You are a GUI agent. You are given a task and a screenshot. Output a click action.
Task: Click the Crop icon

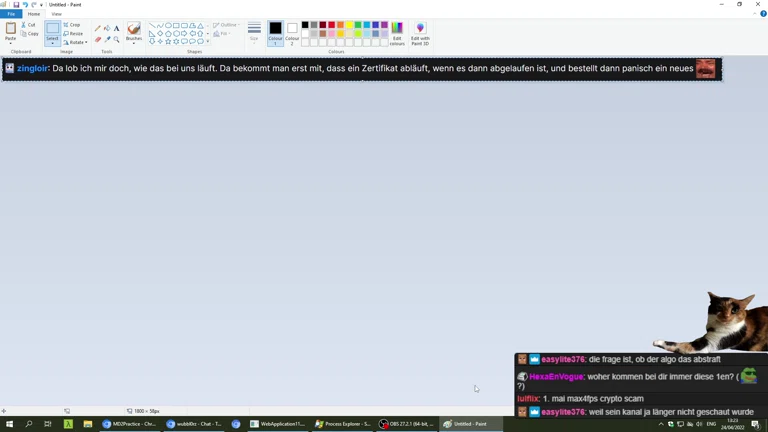(x=66, y=25)
